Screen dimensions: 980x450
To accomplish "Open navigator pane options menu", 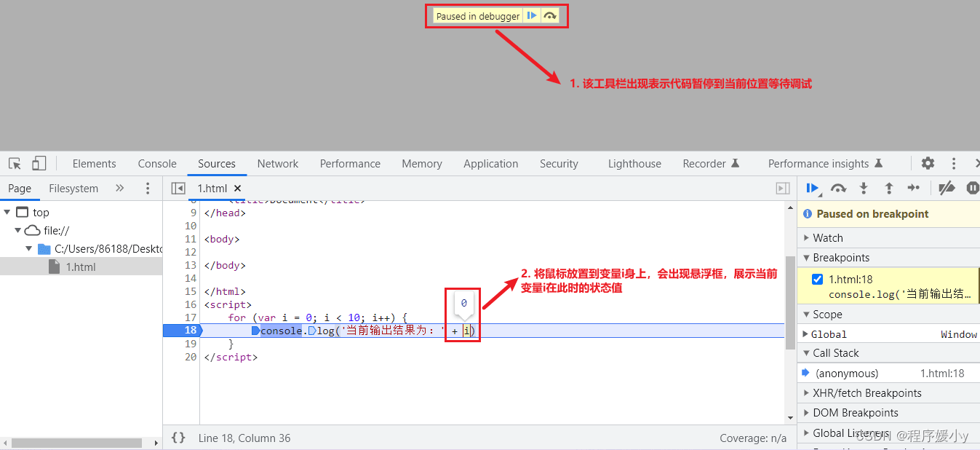I will pos(148,188).
